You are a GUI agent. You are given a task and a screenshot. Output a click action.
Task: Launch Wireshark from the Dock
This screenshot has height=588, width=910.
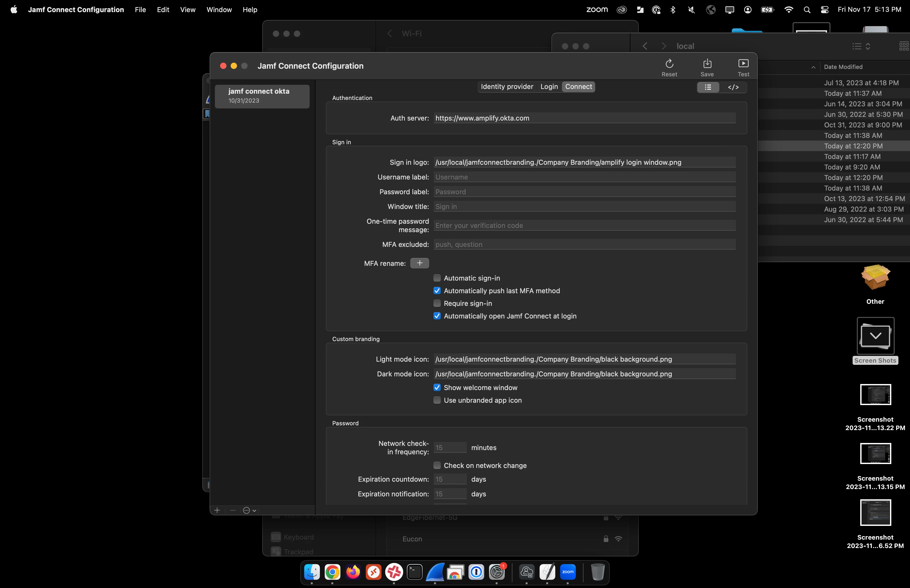click(435, 572)
